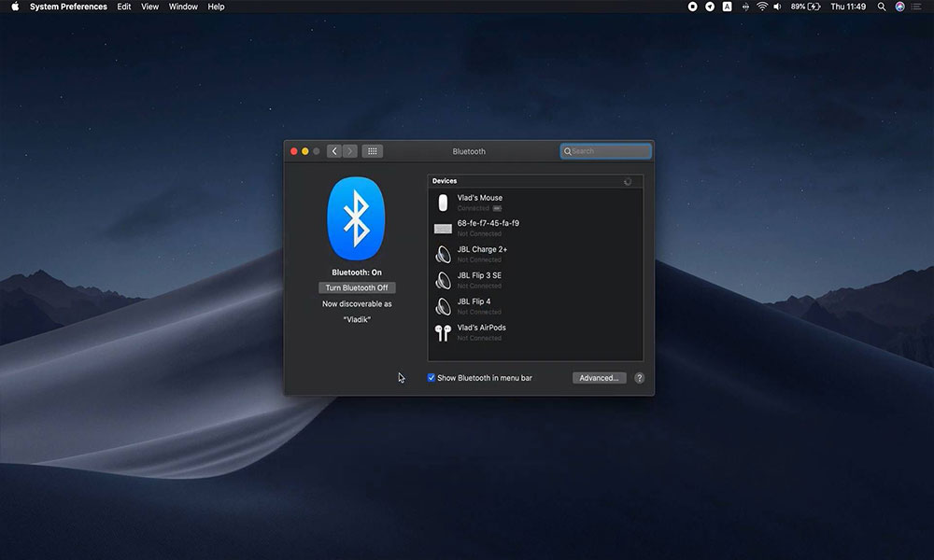Image resolution: width=934 pixels, height=560 pixels.
Task: Click the Bluetooth: On status text
Action: coord(357,272)
